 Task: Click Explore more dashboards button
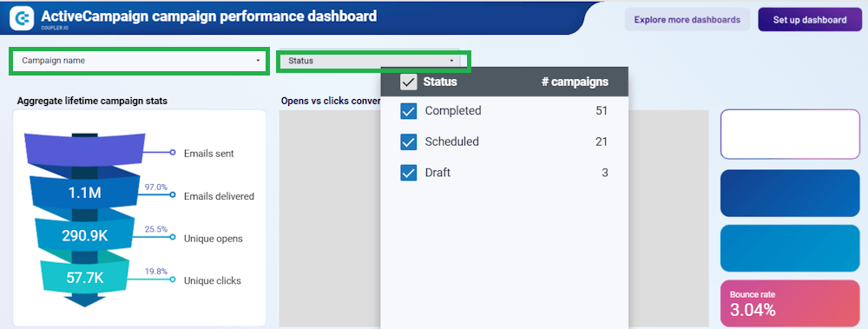687,19
